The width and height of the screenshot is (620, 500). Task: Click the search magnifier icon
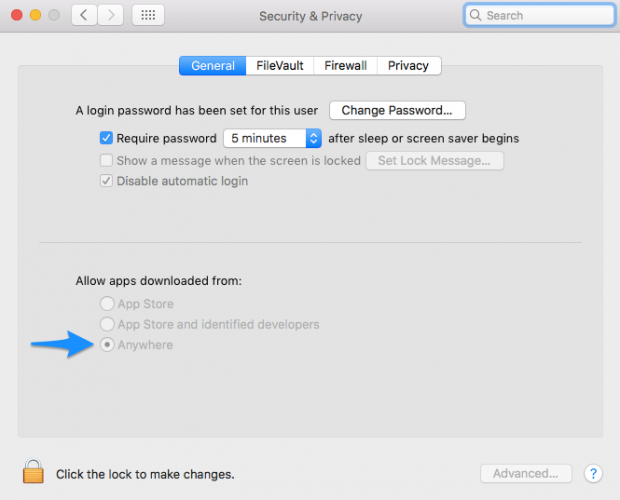tap(477, 16)
